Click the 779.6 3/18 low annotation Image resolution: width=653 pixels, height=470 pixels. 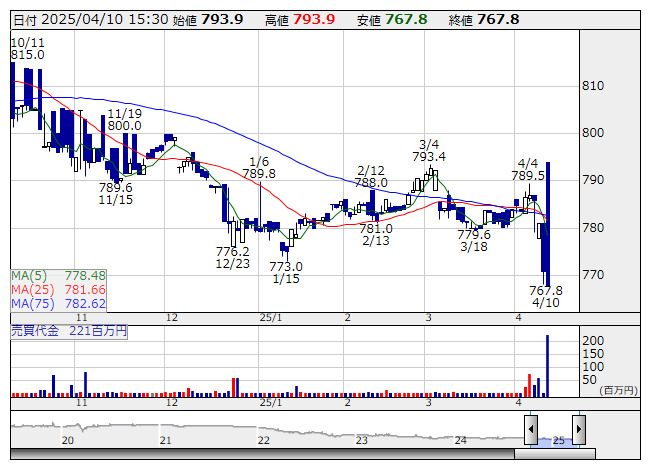pos(474,240)
